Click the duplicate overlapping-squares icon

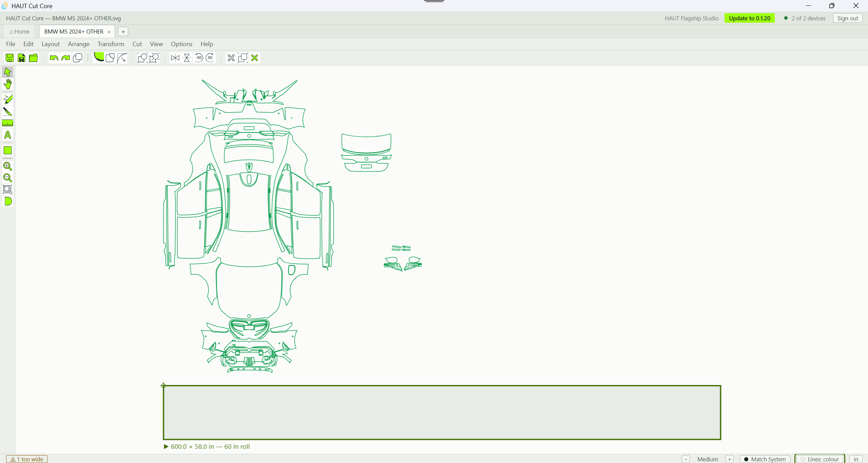click(78, 58)
